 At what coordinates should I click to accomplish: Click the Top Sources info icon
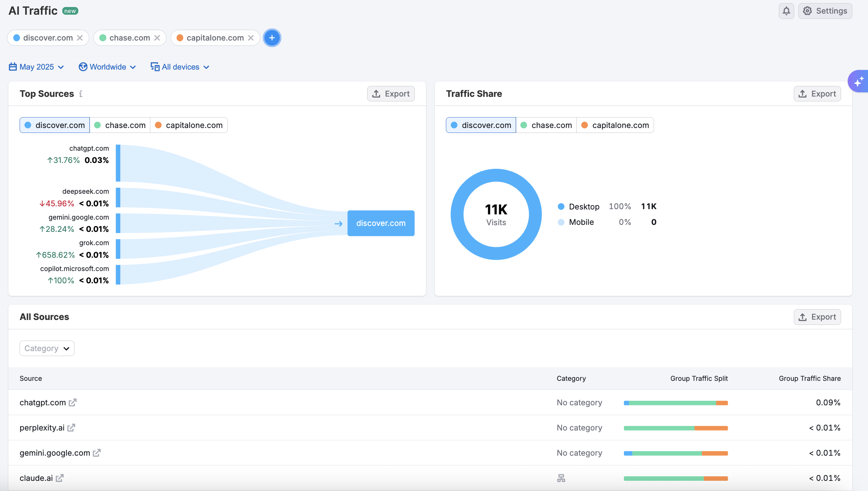(x=81, y=94)
